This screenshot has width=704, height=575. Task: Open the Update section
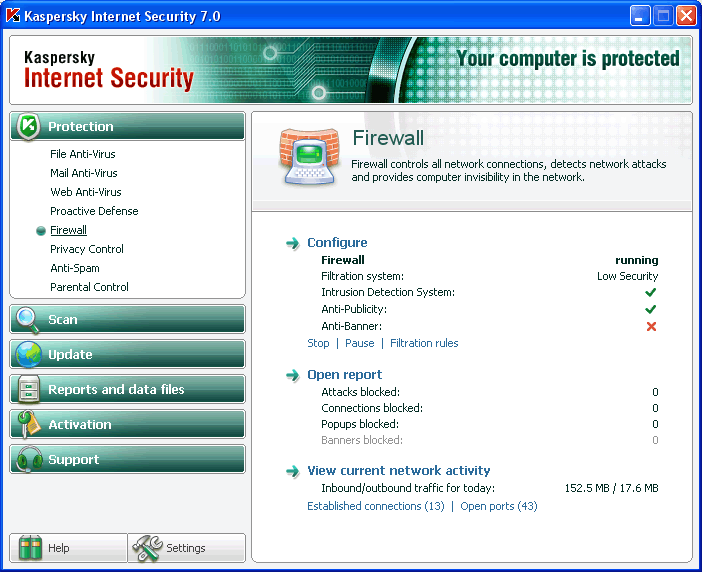coord(128,355)
